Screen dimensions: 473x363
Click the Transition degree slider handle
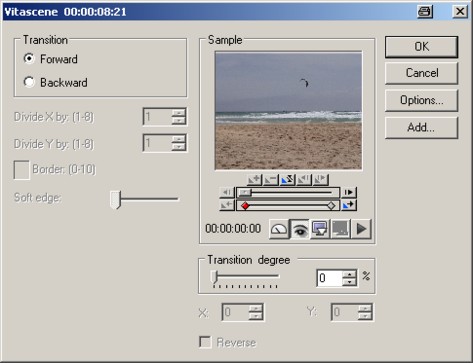pyautogui.click(x=214, y=277)
